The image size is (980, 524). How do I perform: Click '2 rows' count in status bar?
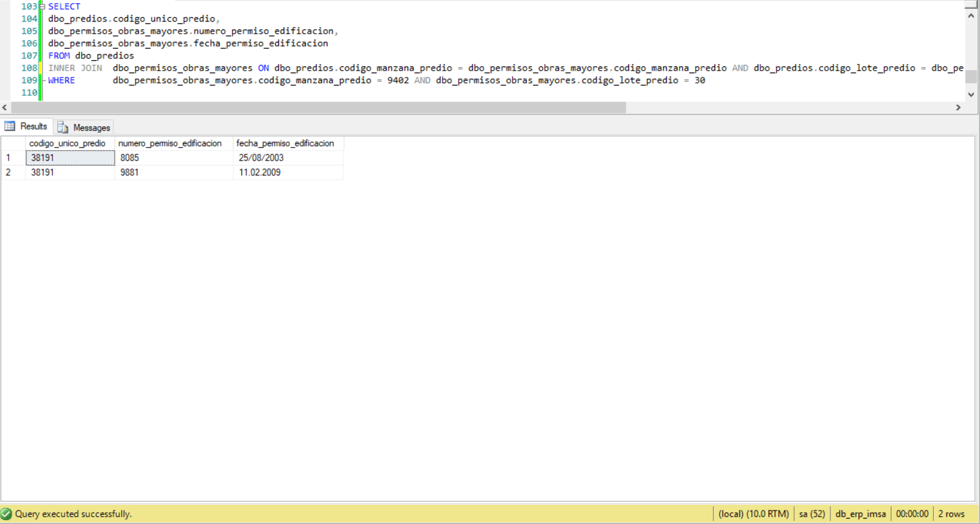[x=951, y=514]
